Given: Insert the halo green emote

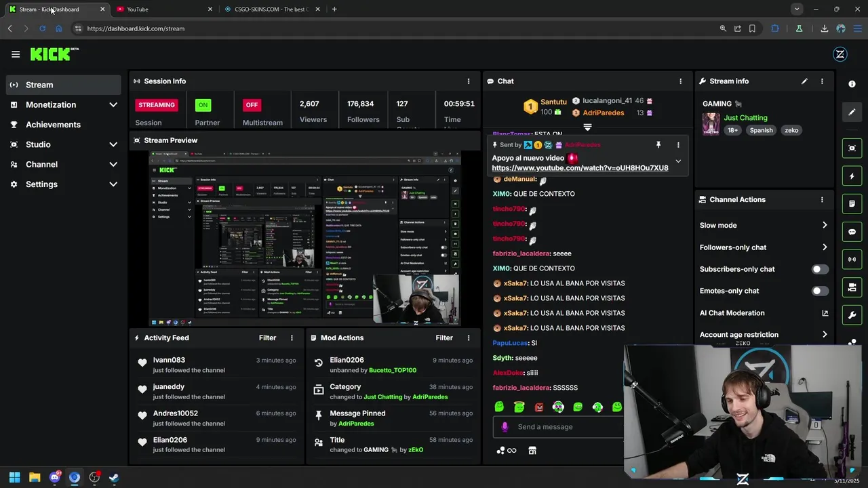Looking at the screenshot, I should click(519, 407).
